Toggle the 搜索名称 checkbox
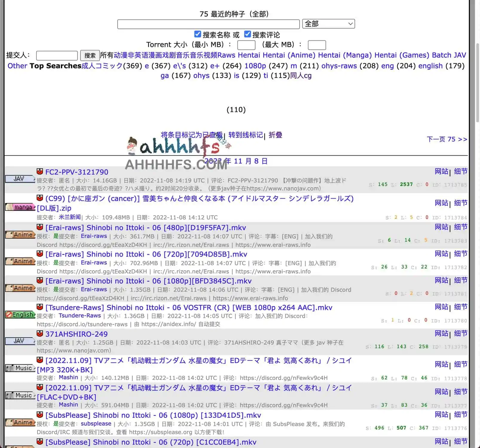The height and width of the screenshot is (448, 480). click(x=198, y=34)
